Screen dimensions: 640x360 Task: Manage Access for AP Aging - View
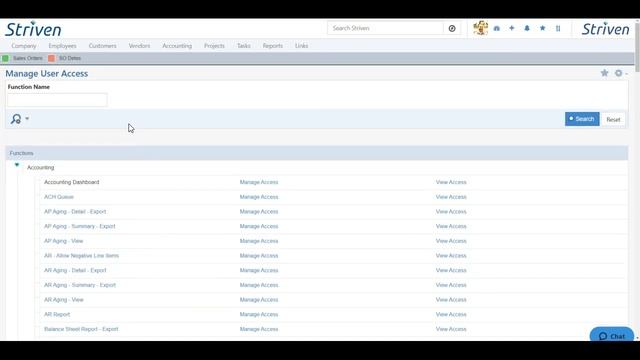point(259,241)
